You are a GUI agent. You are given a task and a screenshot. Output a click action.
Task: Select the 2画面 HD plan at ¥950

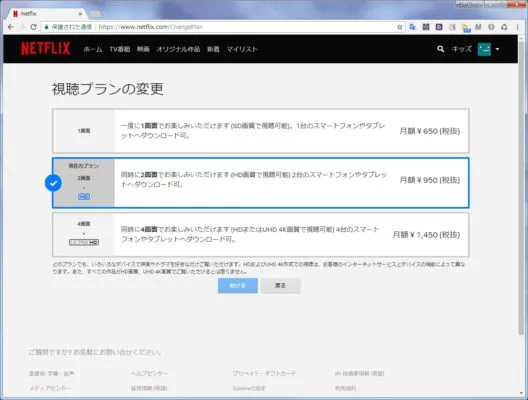click(x=261, y=183)
